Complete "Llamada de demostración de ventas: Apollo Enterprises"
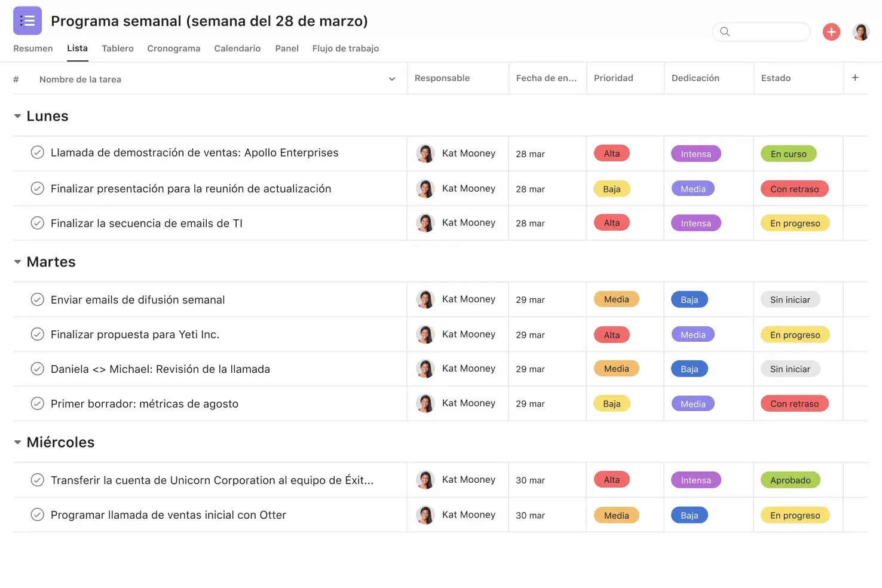882x588 pixels. click(37, 152)
